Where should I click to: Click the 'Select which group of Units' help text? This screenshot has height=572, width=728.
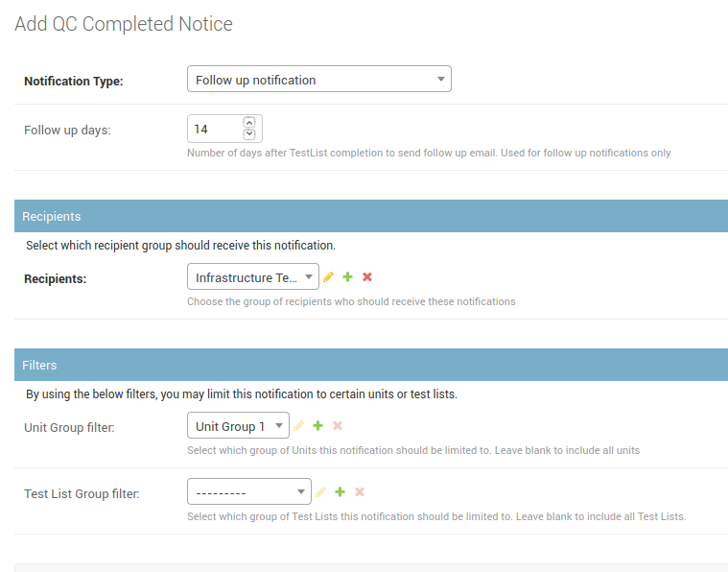tap(413, 450)
